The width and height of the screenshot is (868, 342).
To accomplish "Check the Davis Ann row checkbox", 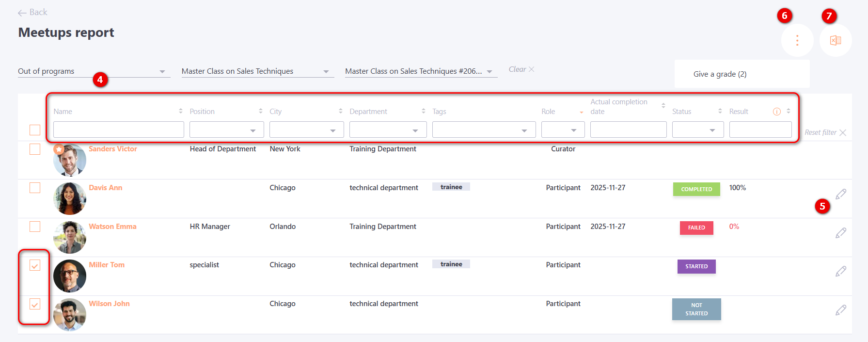I will pyautogui.click(x=35, y=188).
